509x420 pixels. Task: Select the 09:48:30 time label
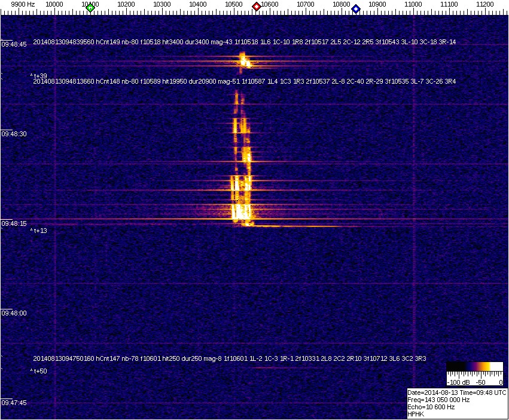(x=14, y=134)
